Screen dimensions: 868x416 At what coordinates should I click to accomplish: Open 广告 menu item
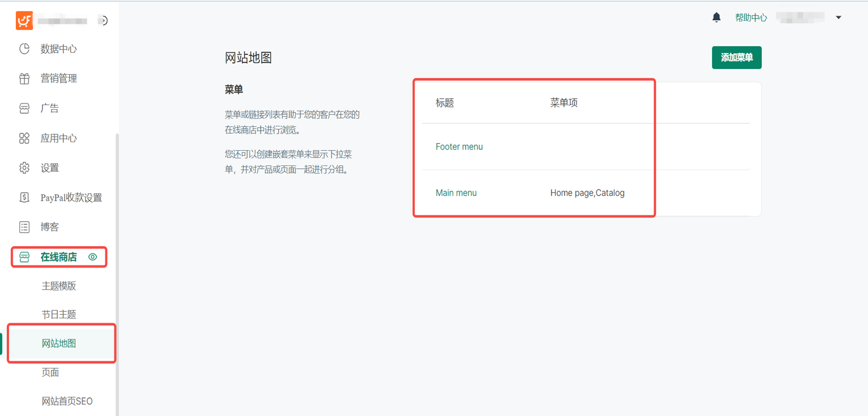[49, 108]
